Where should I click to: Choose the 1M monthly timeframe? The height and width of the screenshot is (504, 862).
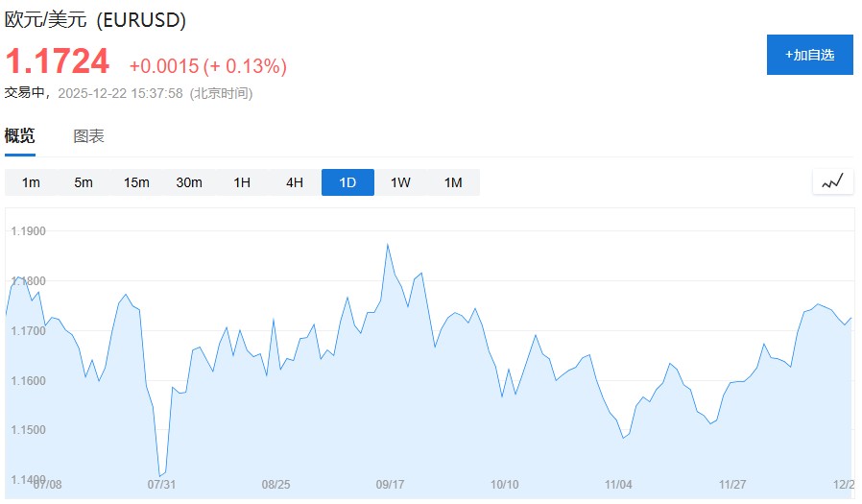pyautogui.click(x=453, y=182)
